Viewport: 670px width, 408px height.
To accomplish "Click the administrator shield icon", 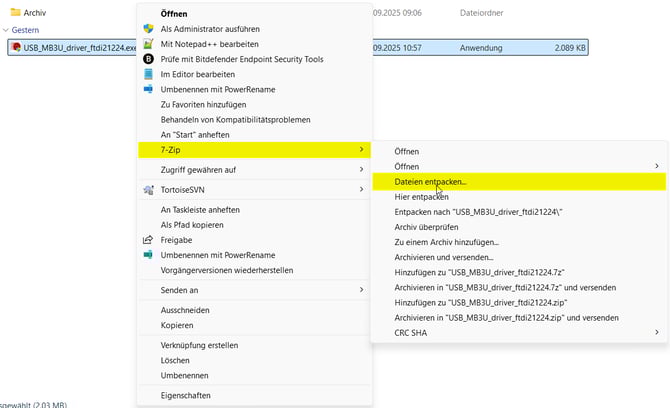I will (x=148, y=29).
